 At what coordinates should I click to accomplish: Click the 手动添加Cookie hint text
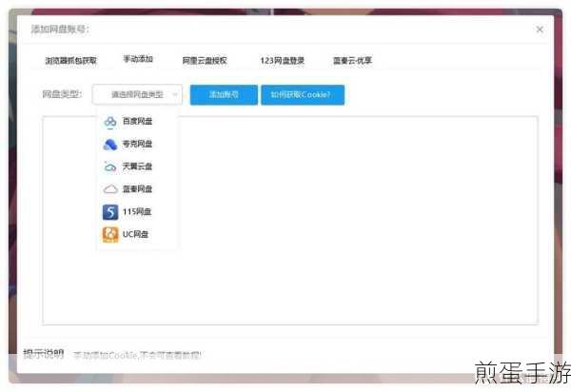click(137, 355)
